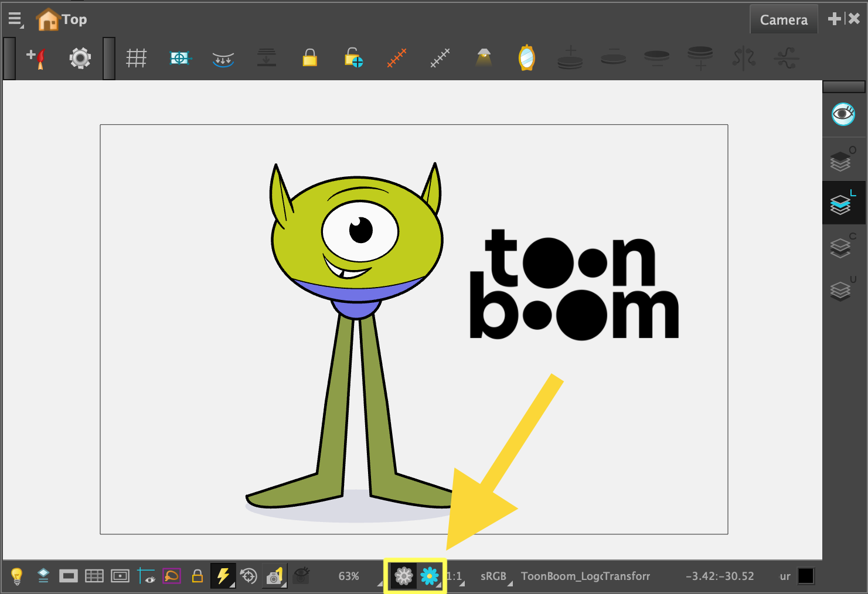
Task: Click the Reset View target icon
Action: 249,576
